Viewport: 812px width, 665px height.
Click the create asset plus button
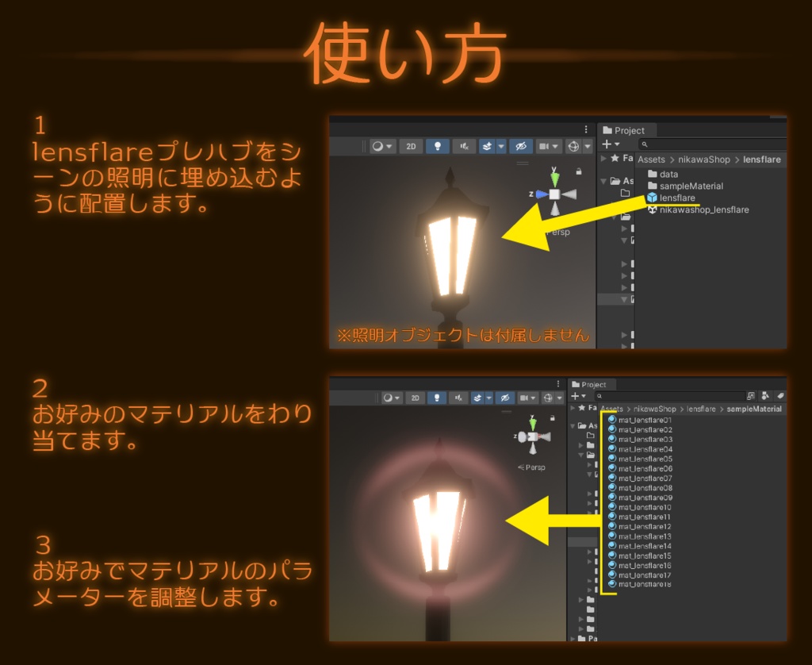click(x=606, y=144)
